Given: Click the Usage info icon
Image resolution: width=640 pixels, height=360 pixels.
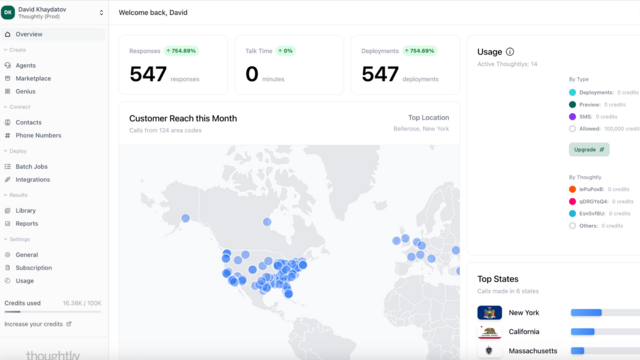Looking at the screenshot, I should (510, 52).
